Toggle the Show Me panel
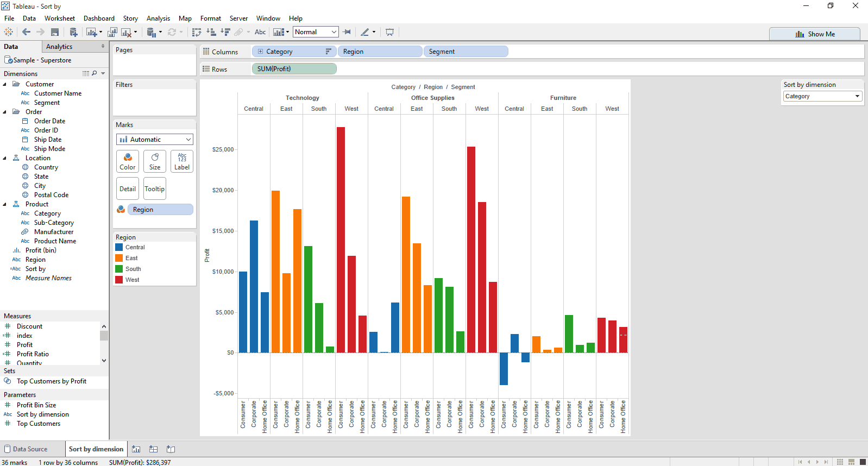The width and height of the screenshot is (868, 466). [815, 34]
